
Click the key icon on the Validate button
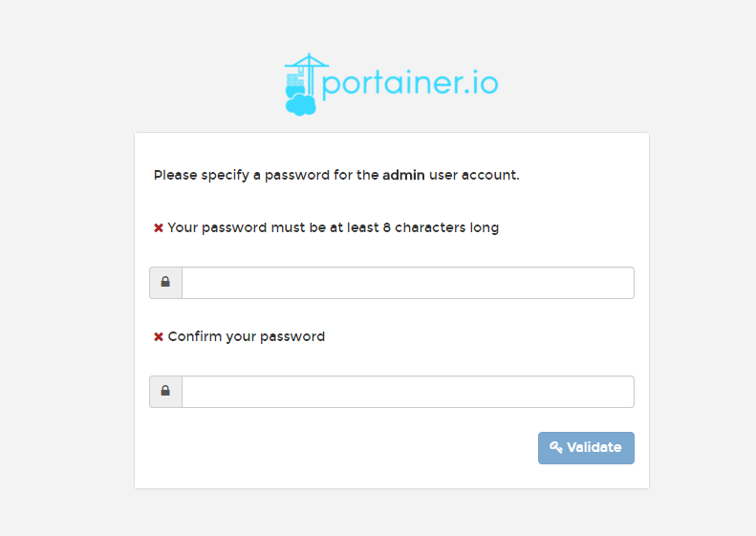556,447
